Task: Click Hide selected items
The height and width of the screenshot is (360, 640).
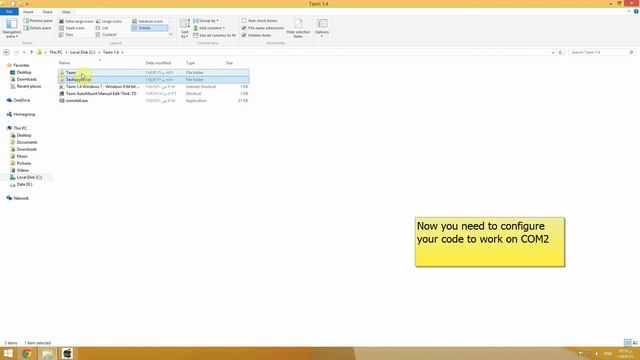Action: point(298,28)
